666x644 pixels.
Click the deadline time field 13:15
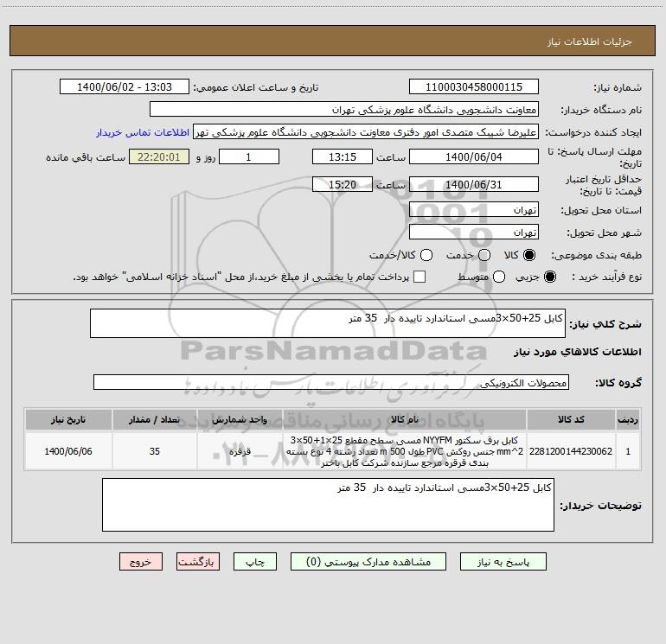pyautogui.click(x=343, y=156)
